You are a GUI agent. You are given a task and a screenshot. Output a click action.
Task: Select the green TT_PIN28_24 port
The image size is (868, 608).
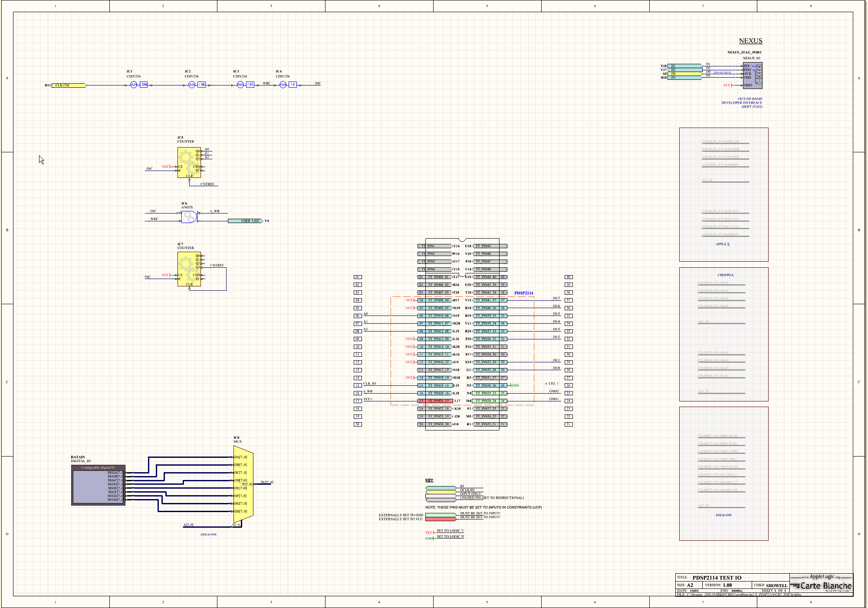(489, 401)
